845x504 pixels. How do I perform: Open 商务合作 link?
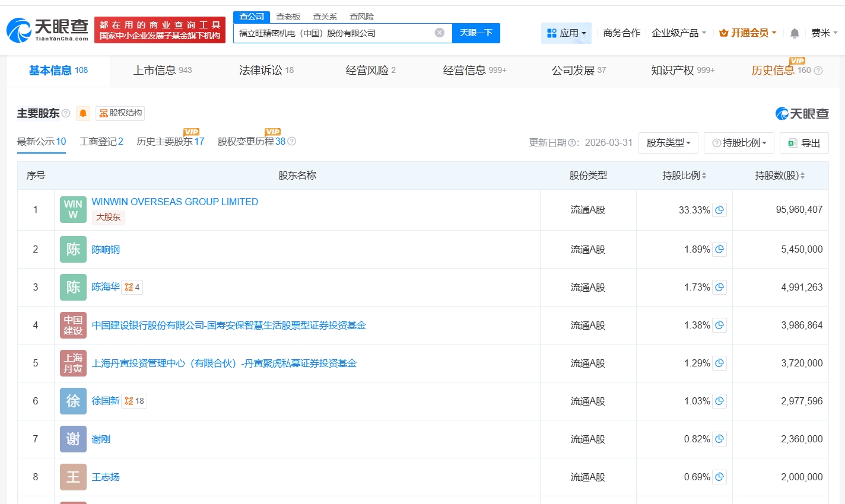622,33
